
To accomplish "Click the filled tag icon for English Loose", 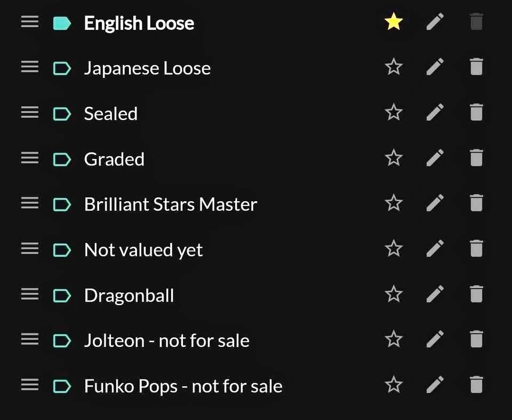I will tap(62, 23).
